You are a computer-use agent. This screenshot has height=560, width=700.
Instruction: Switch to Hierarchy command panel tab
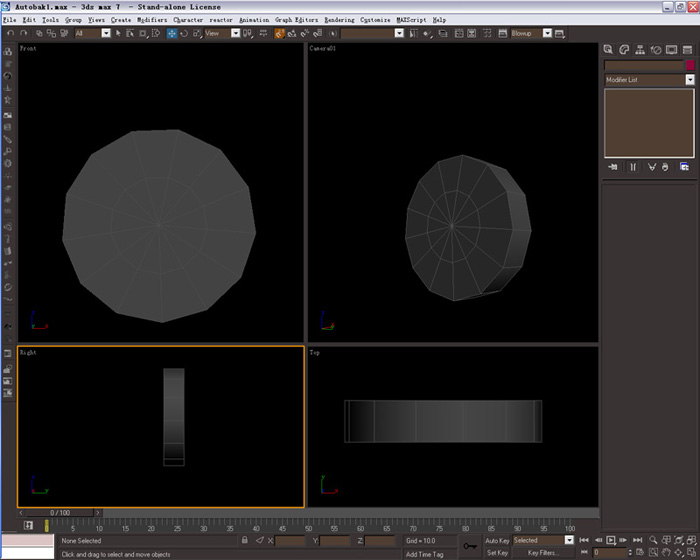tap(640, 50)
